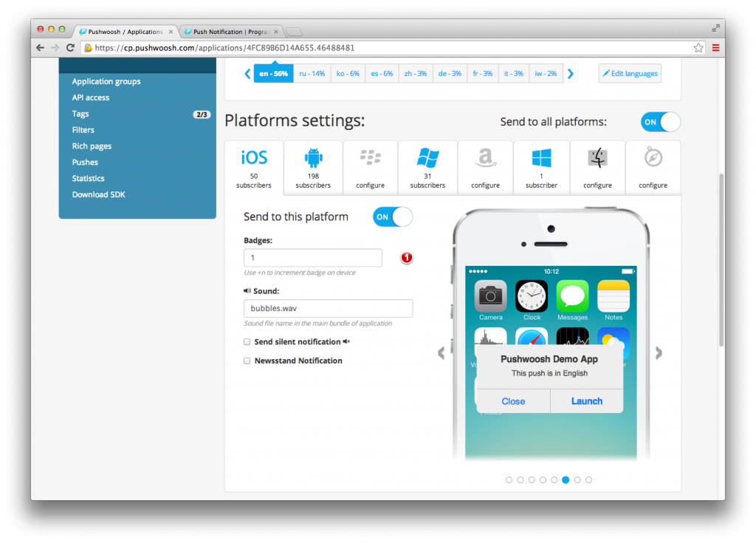Viewport: 756px width, 543px height.
Task: Click the browser back arrow
Action: (40, 48)
